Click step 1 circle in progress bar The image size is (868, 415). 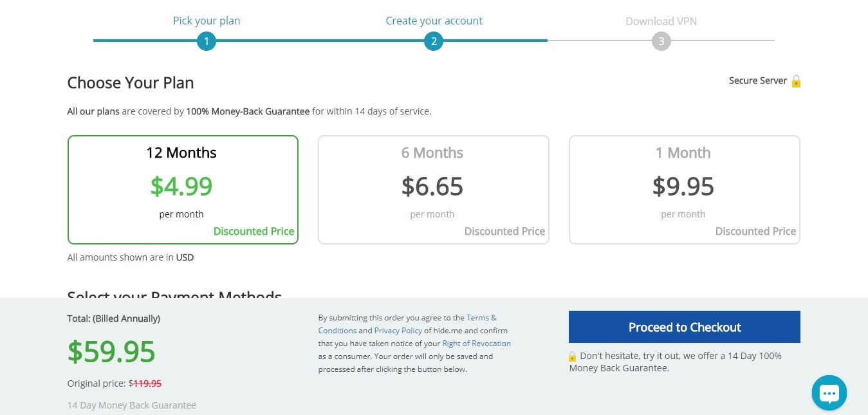coord(207,42)
